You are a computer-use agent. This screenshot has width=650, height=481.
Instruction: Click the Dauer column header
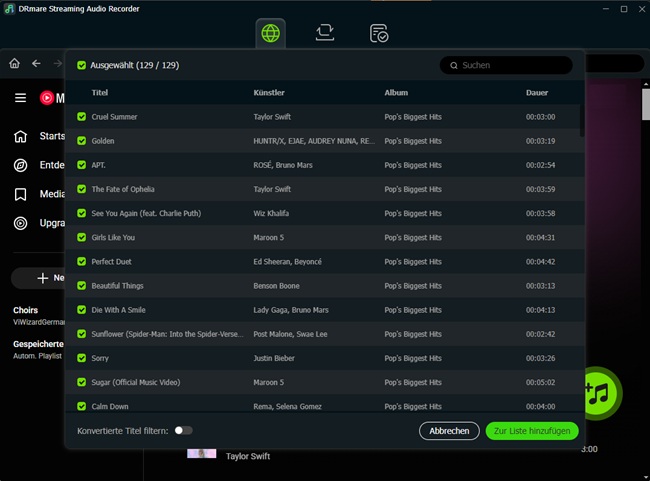[537, 92]
